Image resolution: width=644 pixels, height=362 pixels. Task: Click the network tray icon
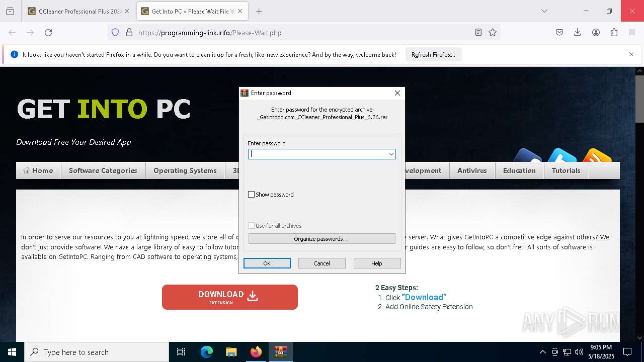click(x=567, y=352)
